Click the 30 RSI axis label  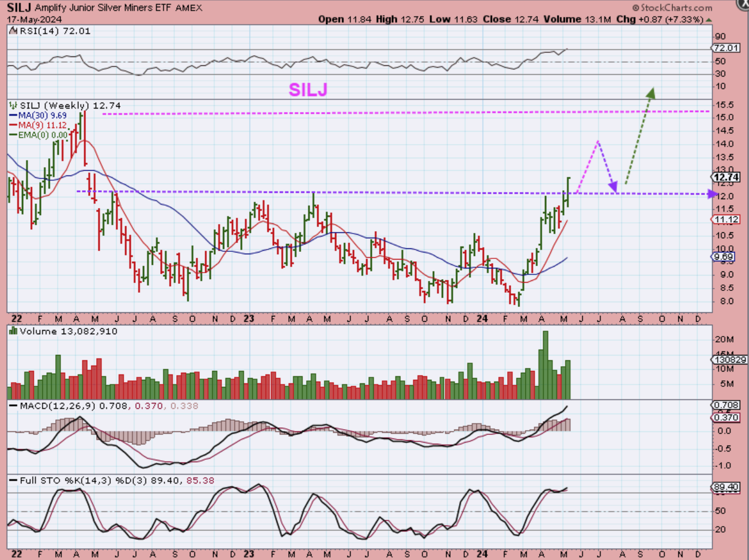(x=719, y=73)
